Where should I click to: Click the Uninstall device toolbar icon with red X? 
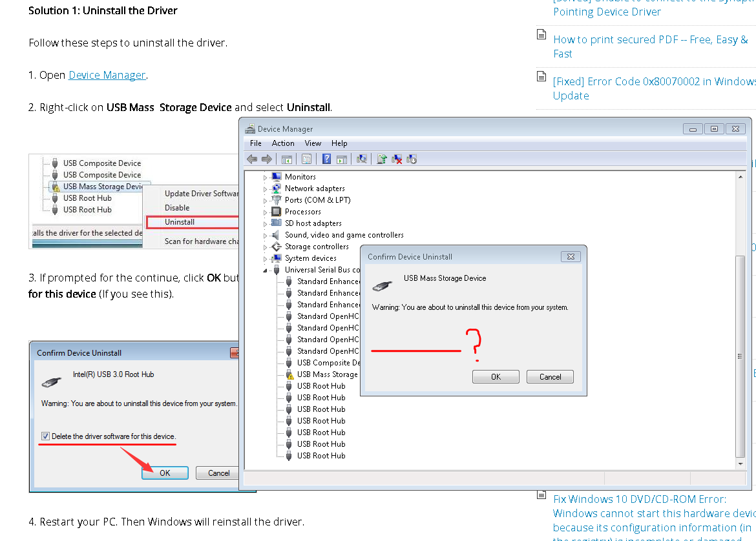(x=397, y=159)
